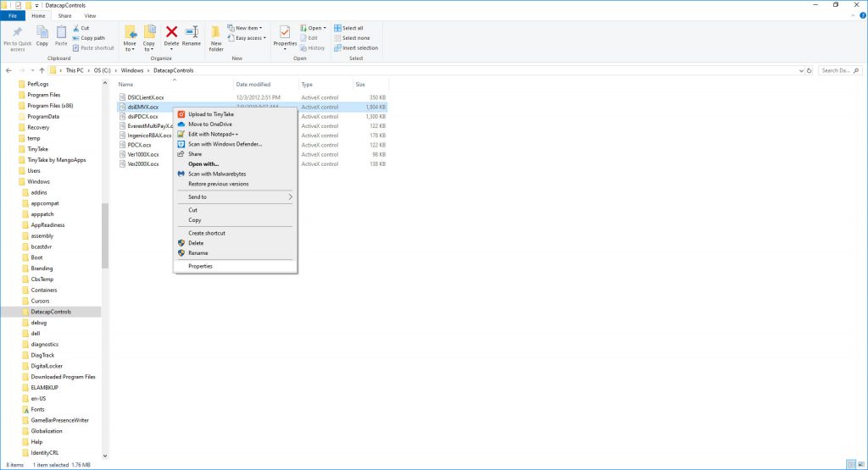Screen dimensions: 868x470
Task: Click Edit in the Open group
Action: [309, 38]
